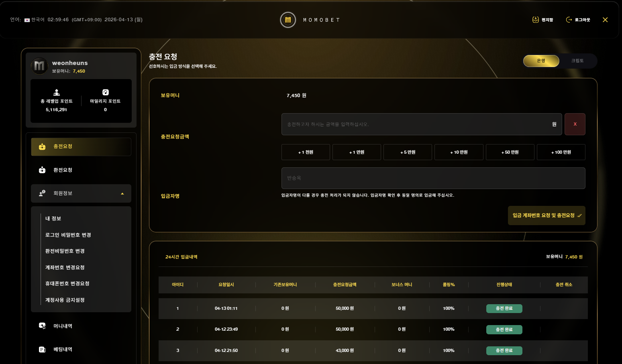Add +10 만원 to charge amount
Viewport: 622px width, 364px height.
coord(459,153)
